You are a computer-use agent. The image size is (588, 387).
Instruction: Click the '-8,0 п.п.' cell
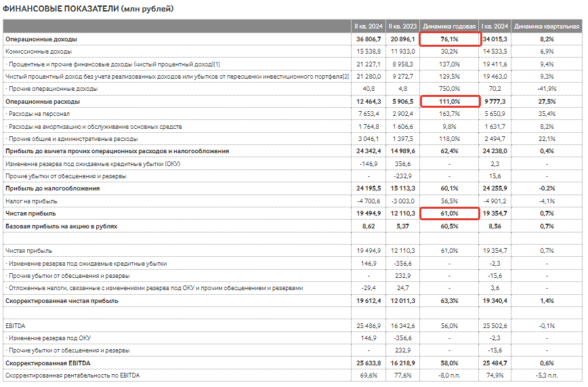point(449,375)
